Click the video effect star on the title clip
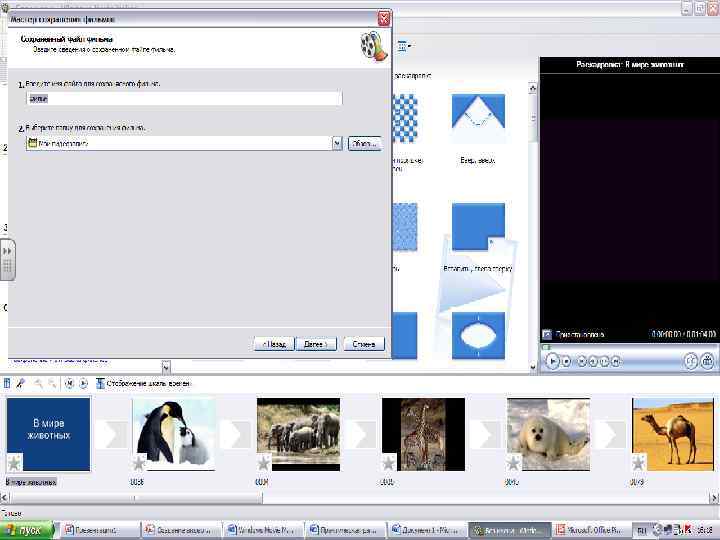720x540 pixels. coord(14,463)
